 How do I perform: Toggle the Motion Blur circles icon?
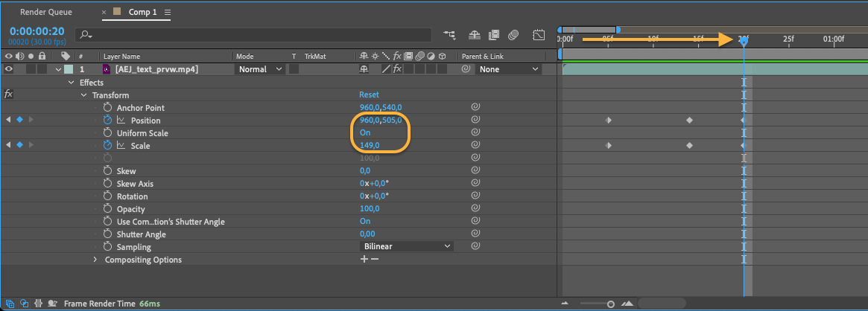(513, 35)
